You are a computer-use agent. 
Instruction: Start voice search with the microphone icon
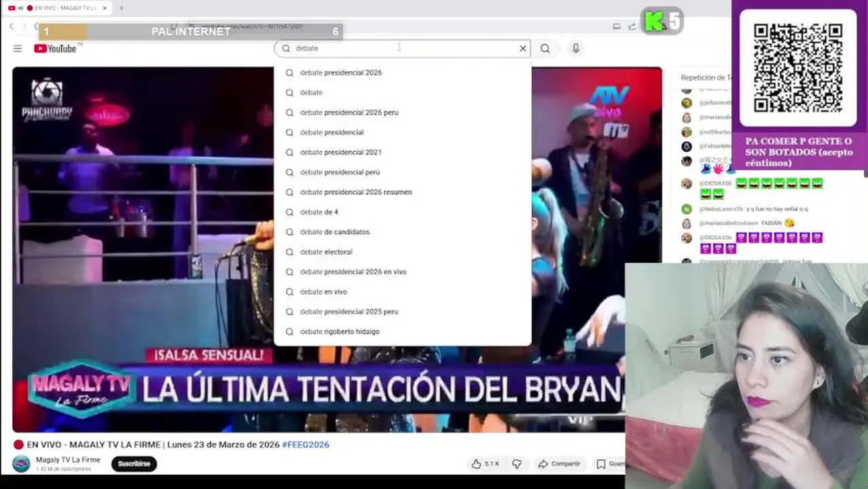coord(576,48)
